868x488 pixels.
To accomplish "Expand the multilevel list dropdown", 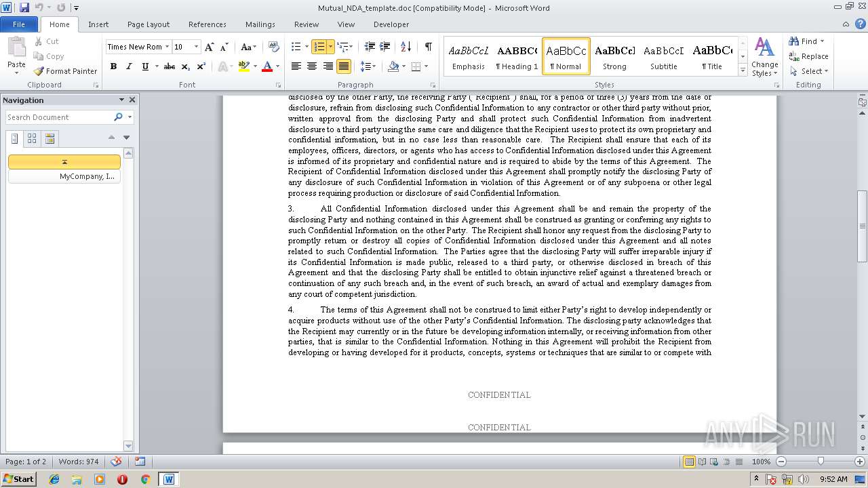I will pos(350,47).
